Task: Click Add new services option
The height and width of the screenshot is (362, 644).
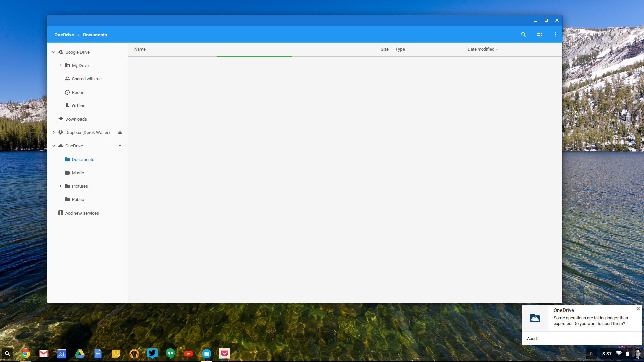Action: coord(82,213)
